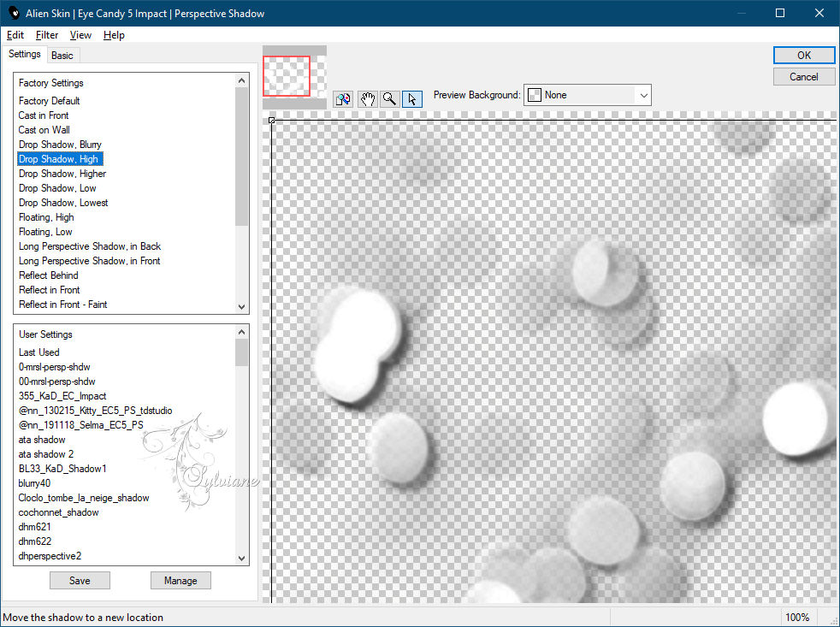The height and width of the screenshot is (627, 840).
Task: Select Long Perspective Shadow, in Front
Action: [x=90, y=260]
